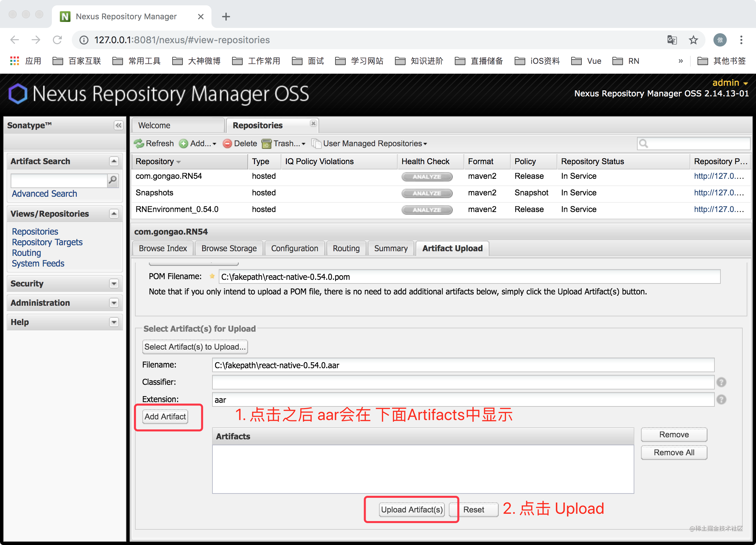Show help for Classifier field

pyautogui.click(x=721, y=382)
